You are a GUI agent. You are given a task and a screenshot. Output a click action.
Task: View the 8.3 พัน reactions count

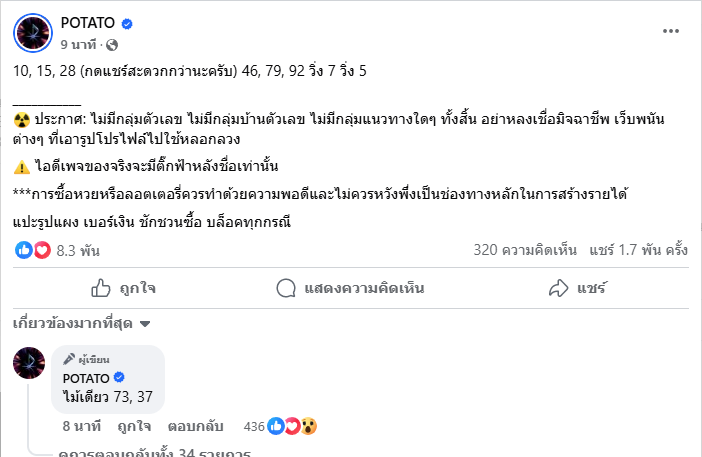click(x=72, y=250)
